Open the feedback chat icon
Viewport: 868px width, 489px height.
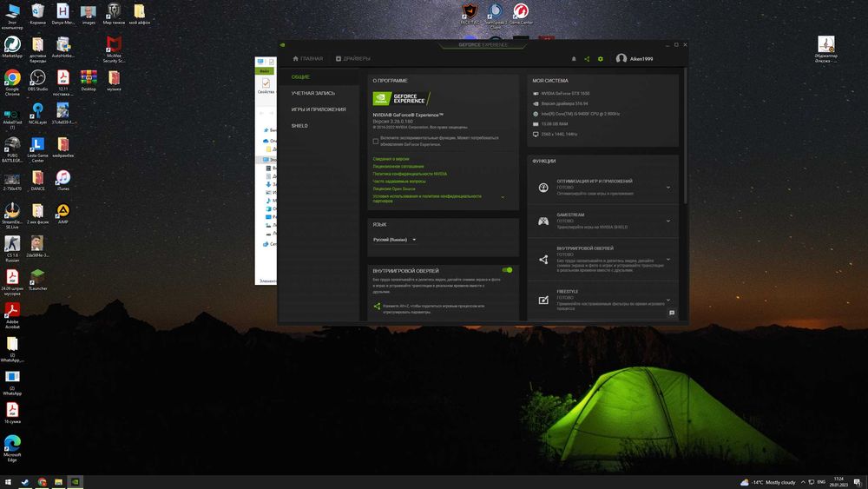click(672, 313)
